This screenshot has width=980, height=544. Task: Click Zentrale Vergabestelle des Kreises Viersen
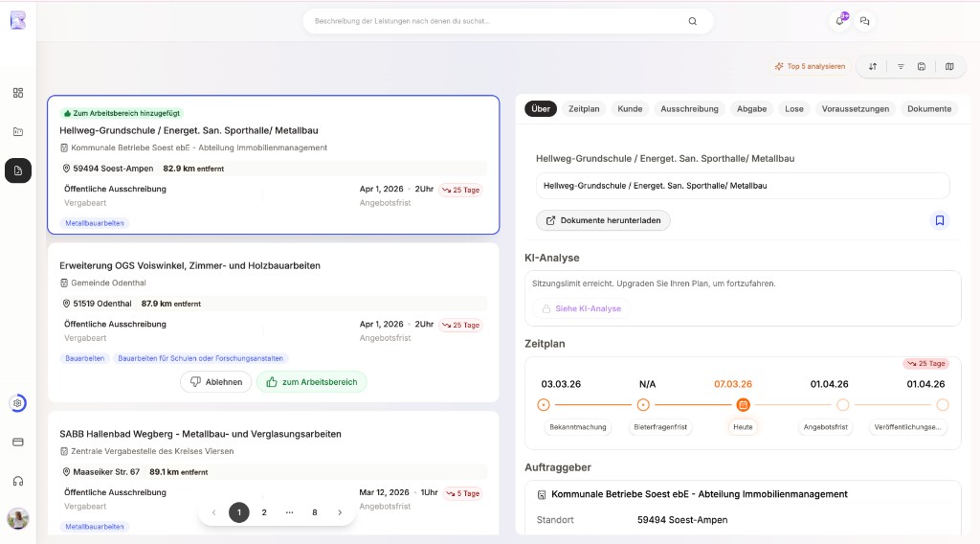point(152,451)
